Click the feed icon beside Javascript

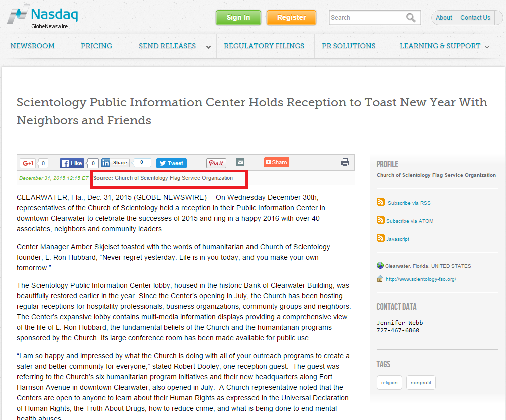[x=380, y=238]
